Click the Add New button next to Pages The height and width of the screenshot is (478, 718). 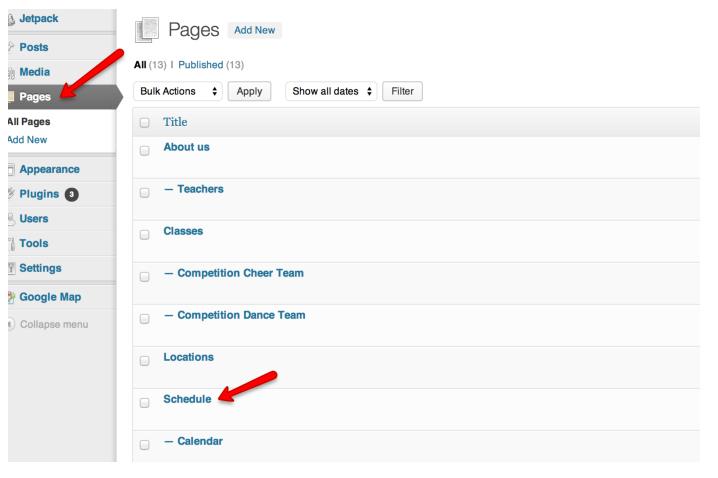(x=255, y=30)
